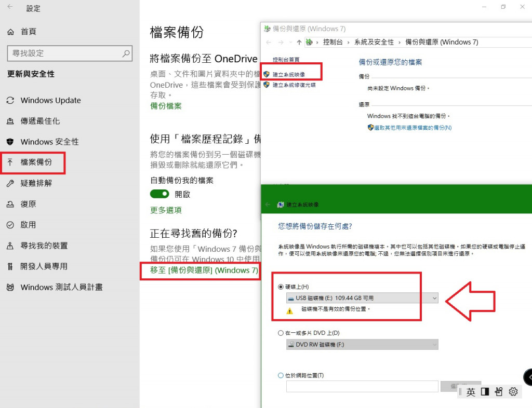Click Up arrow in 備份與還原 address bar
This screenshot has height=408, width=532.
[x=299, y=43]
